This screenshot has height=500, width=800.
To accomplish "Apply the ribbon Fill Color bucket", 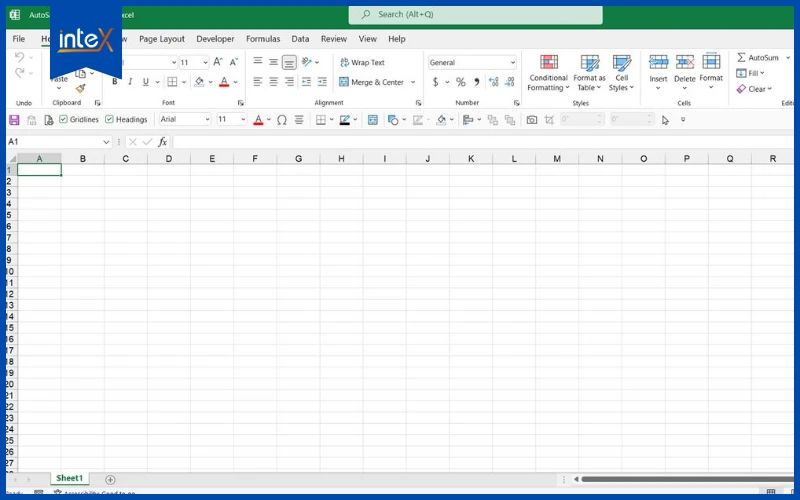I will (x=199, y=82).
